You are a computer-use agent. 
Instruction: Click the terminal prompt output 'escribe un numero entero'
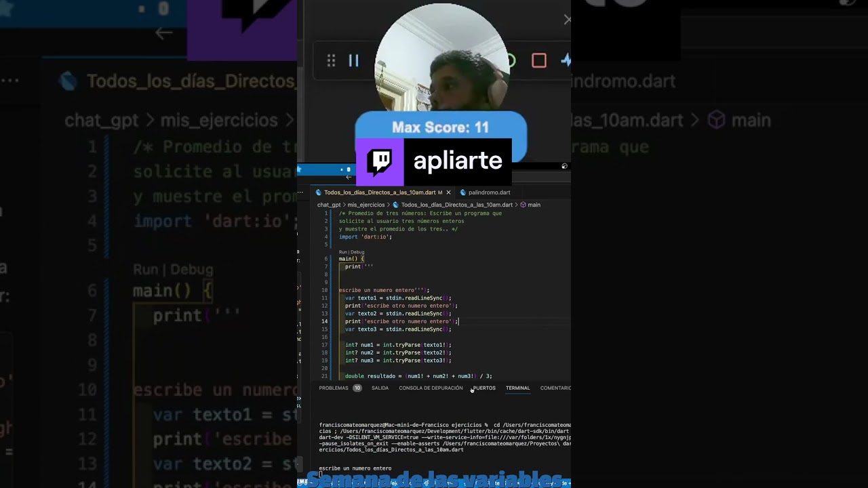355,468
